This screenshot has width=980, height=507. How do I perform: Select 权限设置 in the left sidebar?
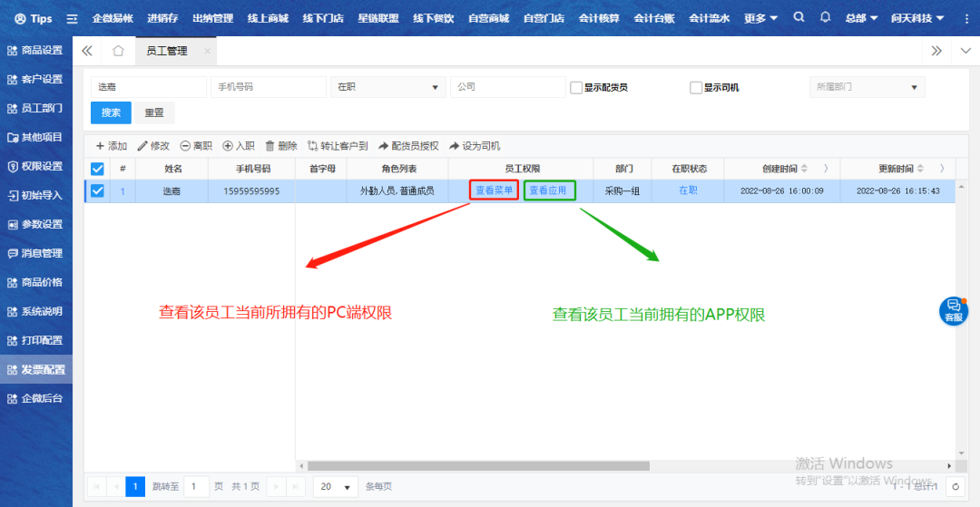(x=36, y=166)
